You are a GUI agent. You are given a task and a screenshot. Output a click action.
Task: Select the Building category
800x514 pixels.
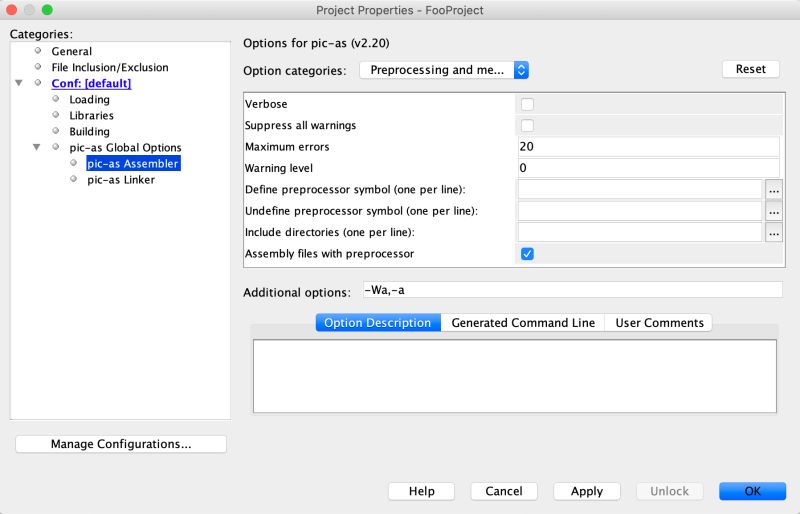pos(89,132)
